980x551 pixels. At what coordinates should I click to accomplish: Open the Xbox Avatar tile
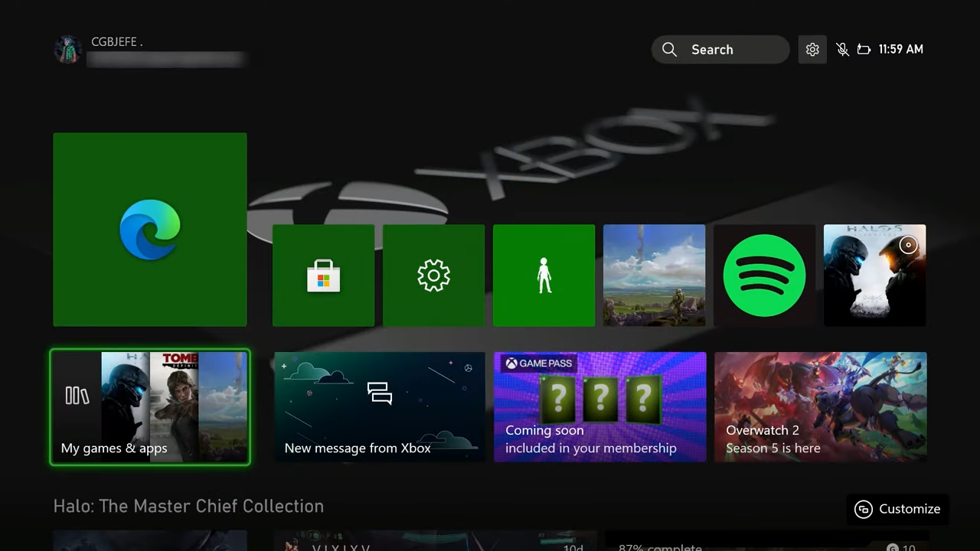(544, 275)
